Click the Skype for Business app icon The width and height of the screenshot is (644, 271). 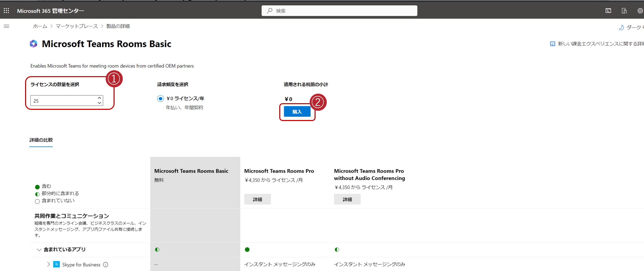(56, 264)
